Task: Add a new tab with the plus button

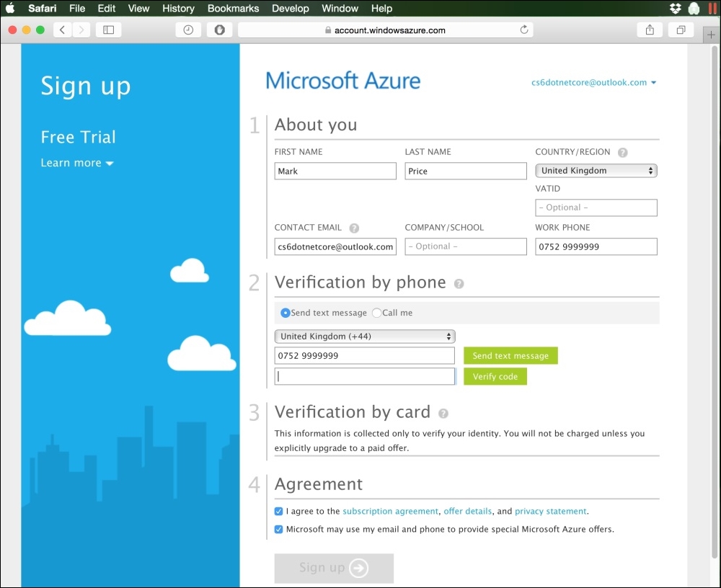Action: 711,35
